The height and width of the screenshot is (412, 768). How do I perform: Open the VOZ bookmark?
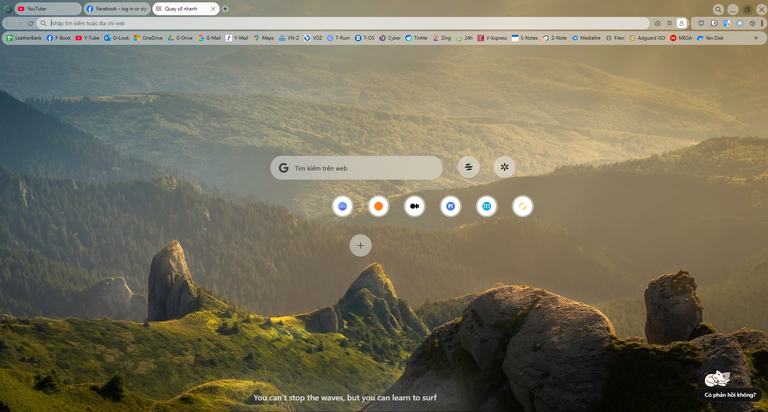click(313, 38)
